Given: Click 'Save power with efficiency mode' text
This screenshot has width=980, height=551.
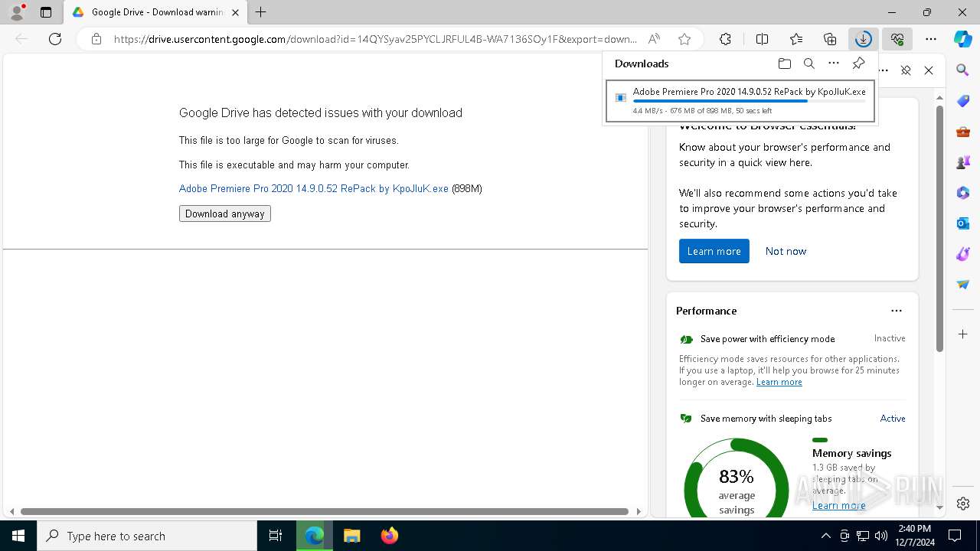Looking at the screenshot, I should click(x=767, y=339).
